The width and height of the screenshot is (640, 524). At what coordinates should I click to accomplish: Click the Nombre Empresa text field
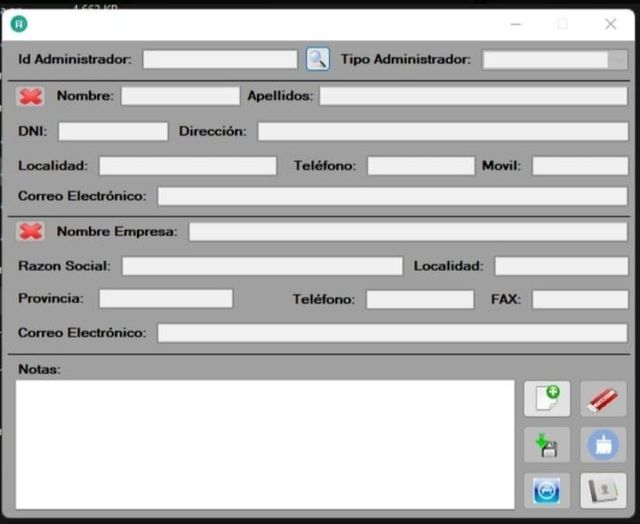tap(408, 232)
